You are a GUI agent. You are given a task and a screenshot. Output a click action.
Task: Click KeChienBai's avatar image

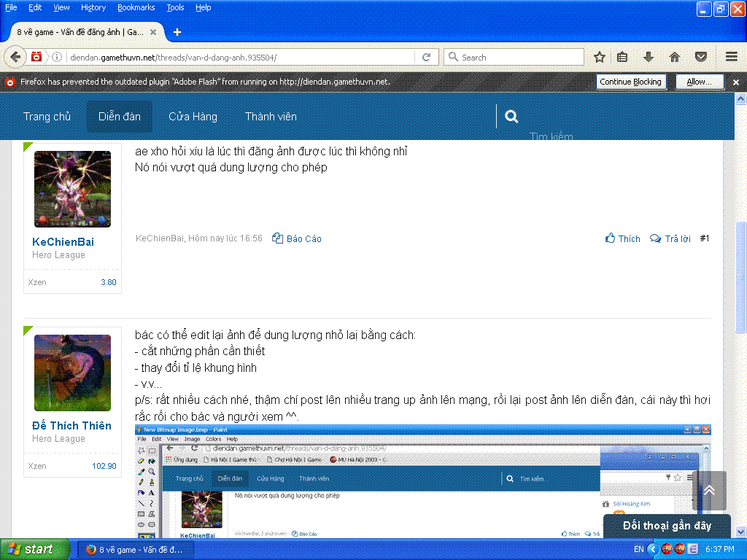click(x=72, y=189)
